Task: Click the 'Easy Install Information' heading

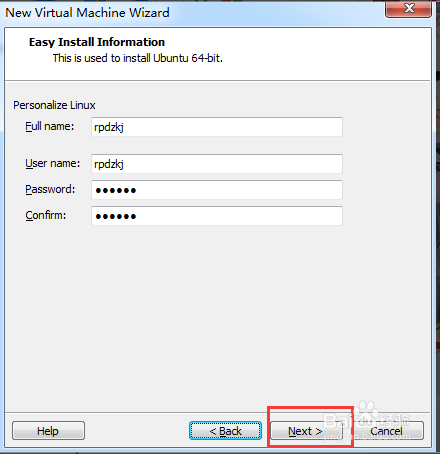Action: 97,42
